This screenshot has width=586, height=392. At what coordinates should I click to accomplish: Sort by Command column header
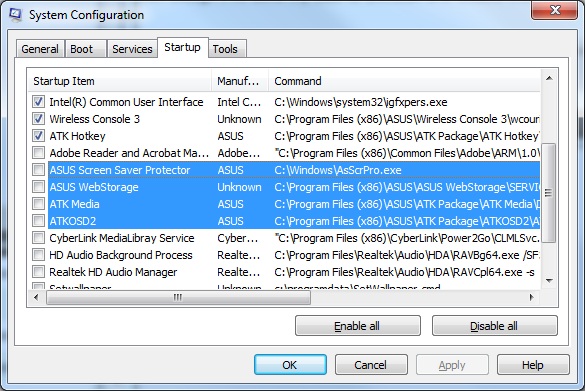click(x=404, y=81)
